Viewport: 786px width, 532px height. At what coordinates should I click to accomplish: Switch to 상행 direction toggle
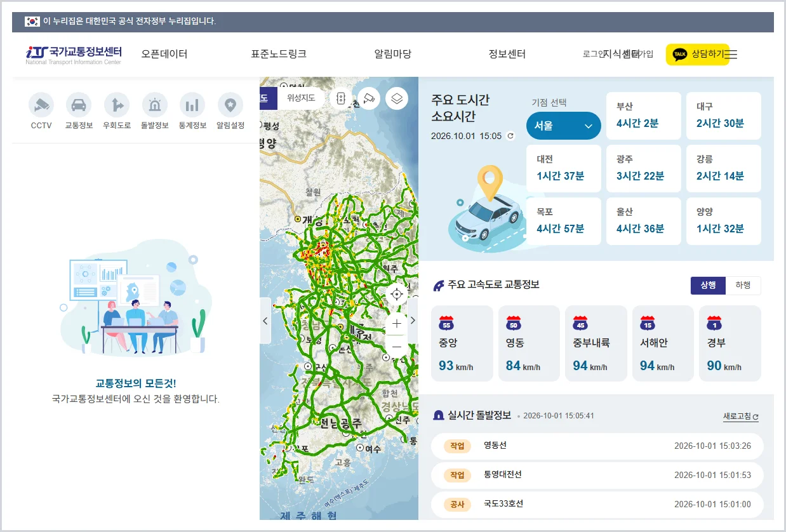pyautogui.click(x=709, y=286)
